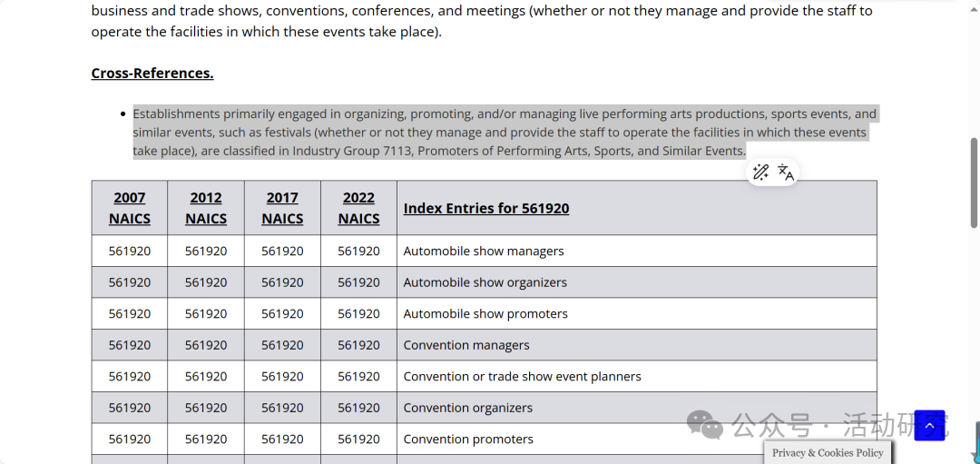
Task: Select the Automobile show managers entry
Action: 484,251
